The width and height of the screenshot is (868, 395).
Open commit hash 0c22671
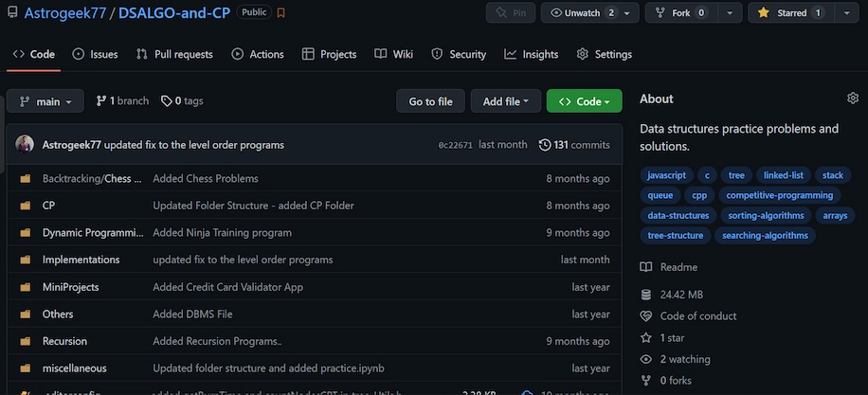coord(455,145)
